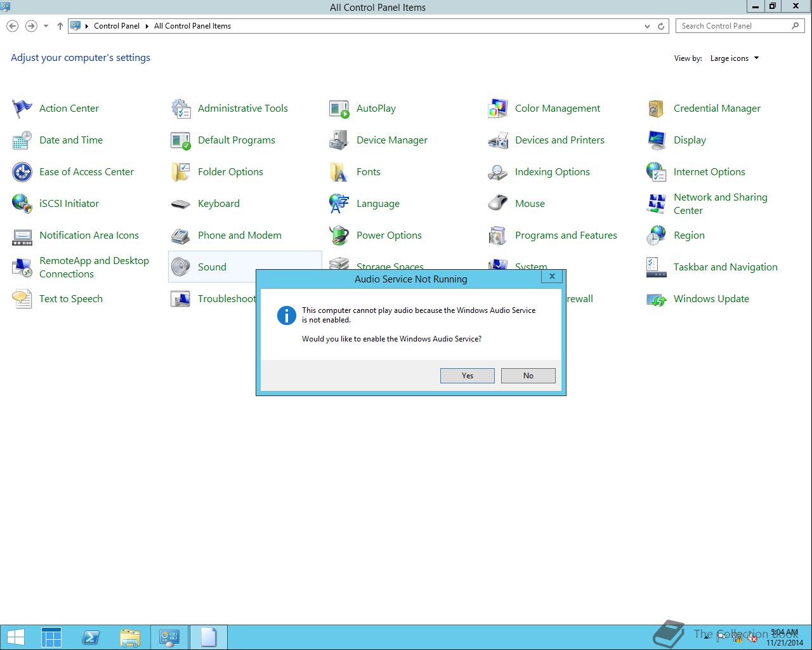Open the Phone and Modem icon
This screenshot has height=650, width=812.
[x=181, y=235]
